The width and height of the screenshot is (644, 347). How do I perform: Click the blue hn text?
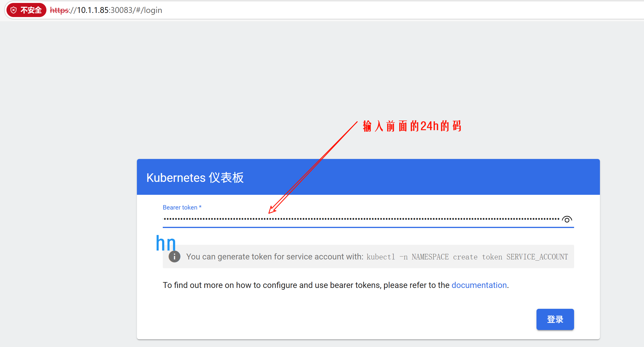click(x=166, y=243)
